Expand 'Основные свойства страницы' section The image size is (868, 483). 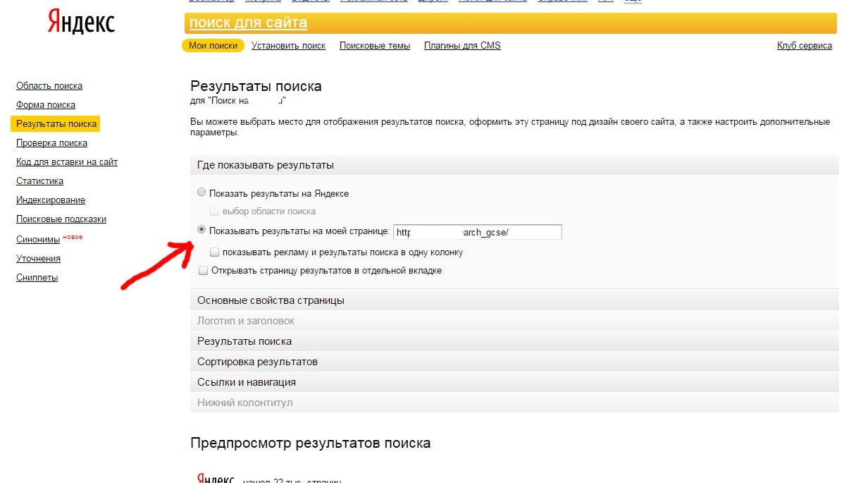pyautogui.click(x=514, y=300)
